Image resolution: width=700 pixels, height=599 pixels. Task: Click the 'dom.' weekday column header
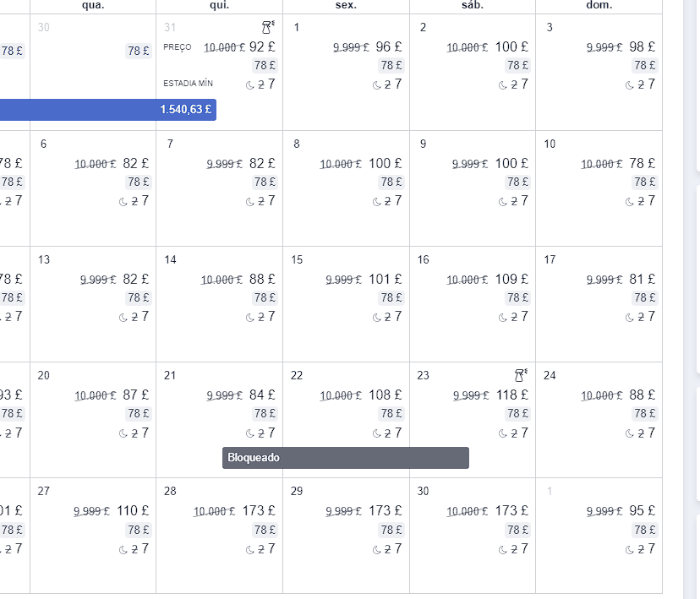point(599,5)
